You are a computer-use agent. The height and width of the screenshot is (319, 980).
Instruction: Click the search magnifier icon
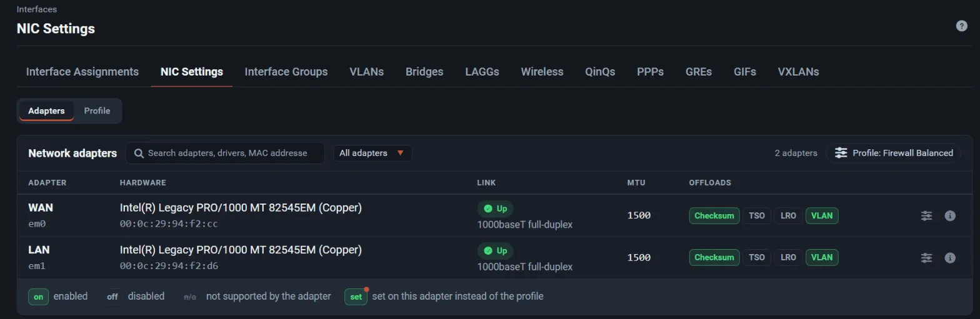[139, 153]
